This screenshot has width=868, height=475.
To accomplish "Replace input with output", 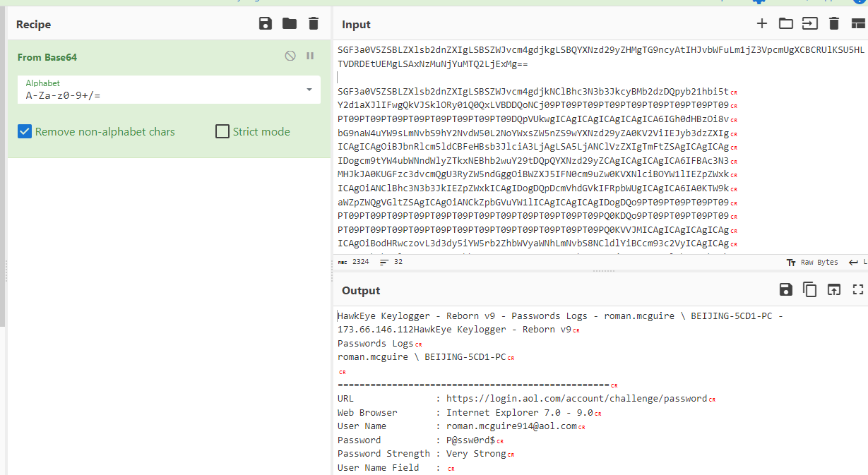I will pos(834,289).
